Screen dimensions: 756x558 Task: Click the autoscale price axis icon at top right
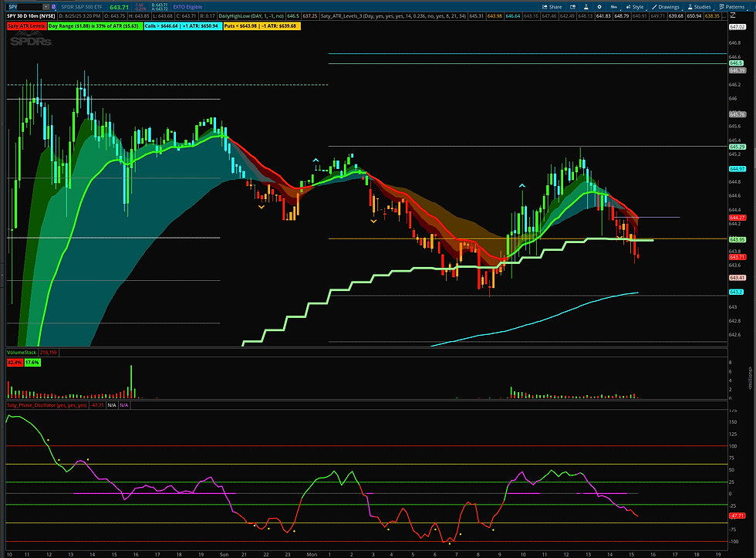point(733,16)
